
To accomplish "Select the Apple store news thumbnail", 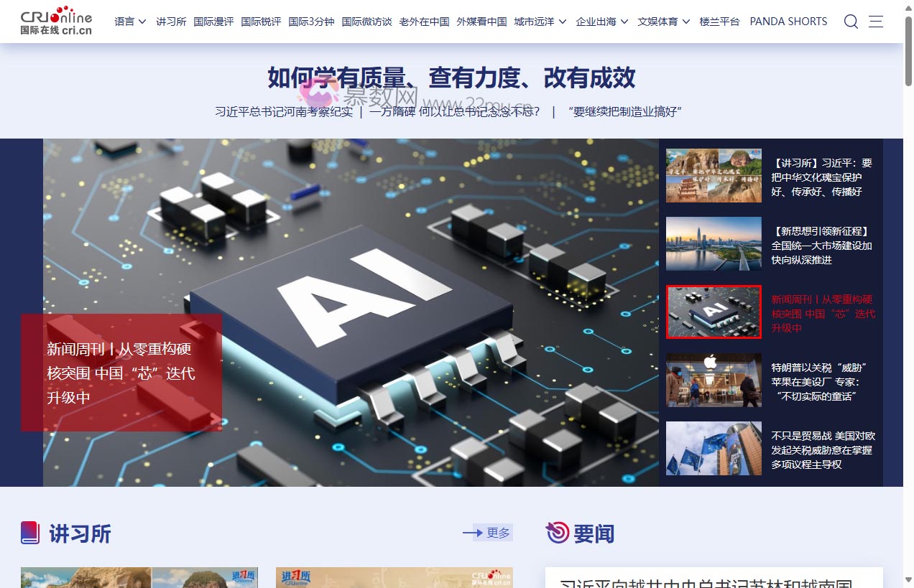I will pos(714,381).
